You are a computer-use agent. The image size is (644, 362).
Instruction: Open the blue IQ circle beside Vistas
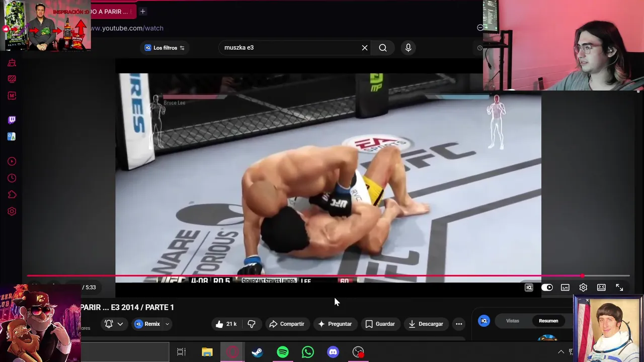coord(484,321)
